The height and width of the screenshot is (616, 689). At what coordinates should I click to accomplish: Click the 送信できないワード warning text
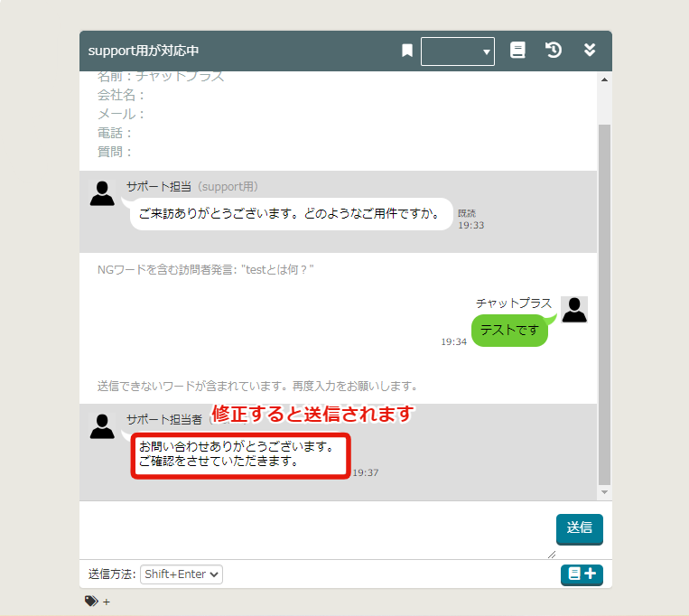257,387
